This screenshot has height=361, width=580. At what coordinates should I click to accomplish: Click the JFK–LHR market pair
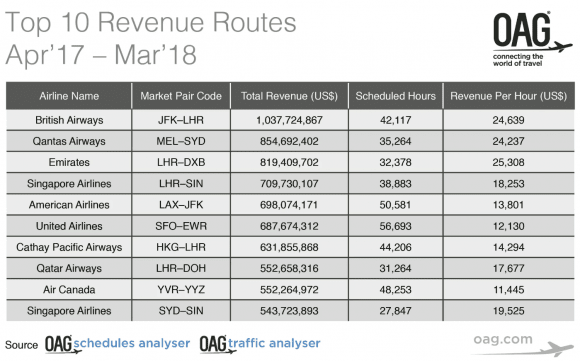[181, 120]
